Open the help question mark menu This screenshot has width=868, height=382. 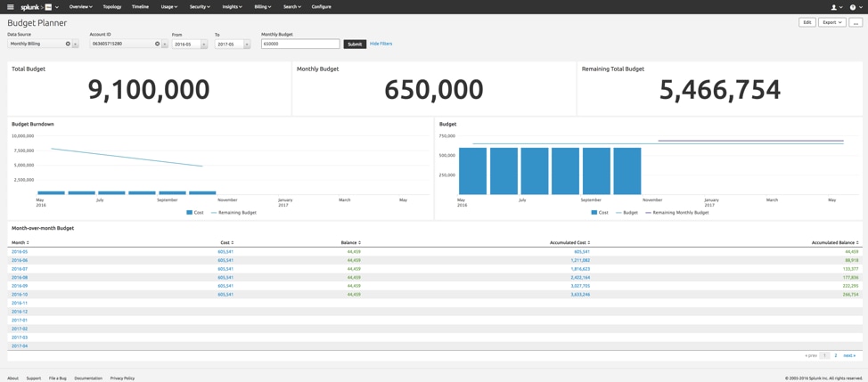pyautogui.click(x=855, y=7)
